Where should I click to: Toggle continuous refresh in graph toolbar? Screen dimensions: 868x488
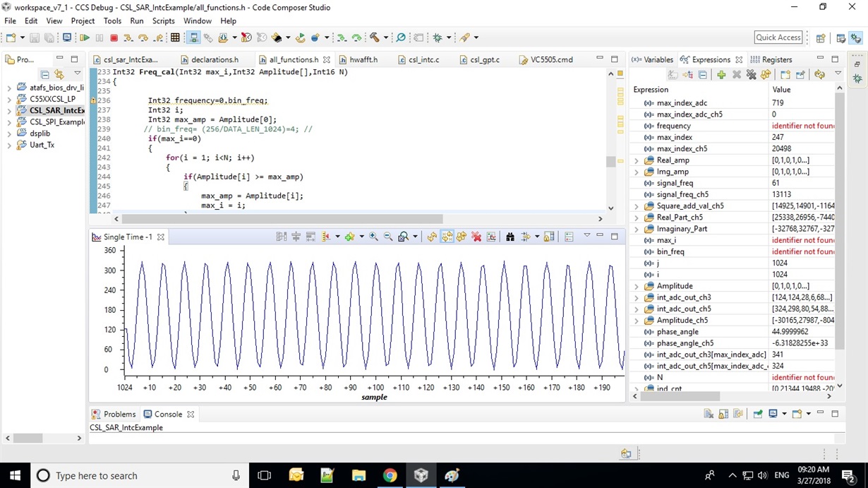click(447, 237)
